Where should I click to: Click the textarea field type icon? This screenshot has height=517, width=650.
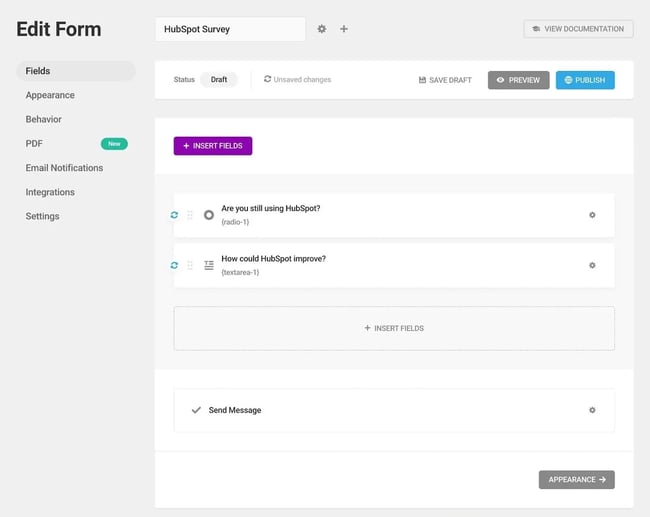point(209,265)
